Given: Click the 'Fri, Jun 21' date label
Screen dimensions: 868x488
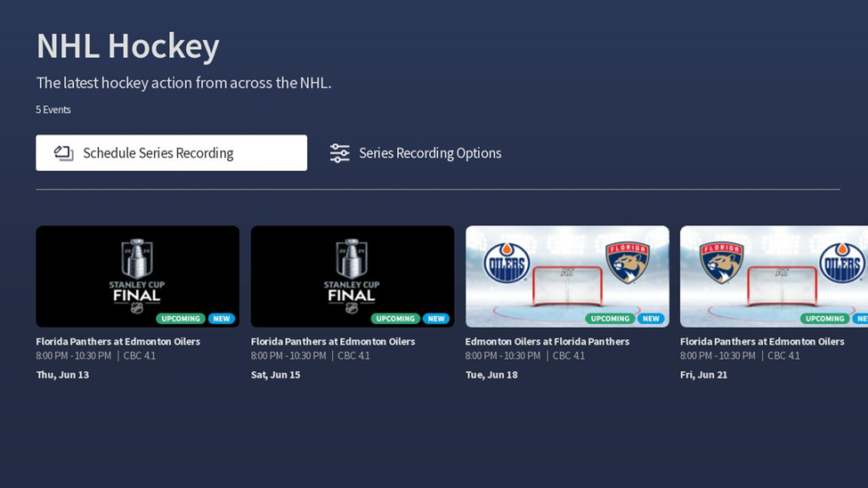Looking at the screenshot, I should click(703, 374).
